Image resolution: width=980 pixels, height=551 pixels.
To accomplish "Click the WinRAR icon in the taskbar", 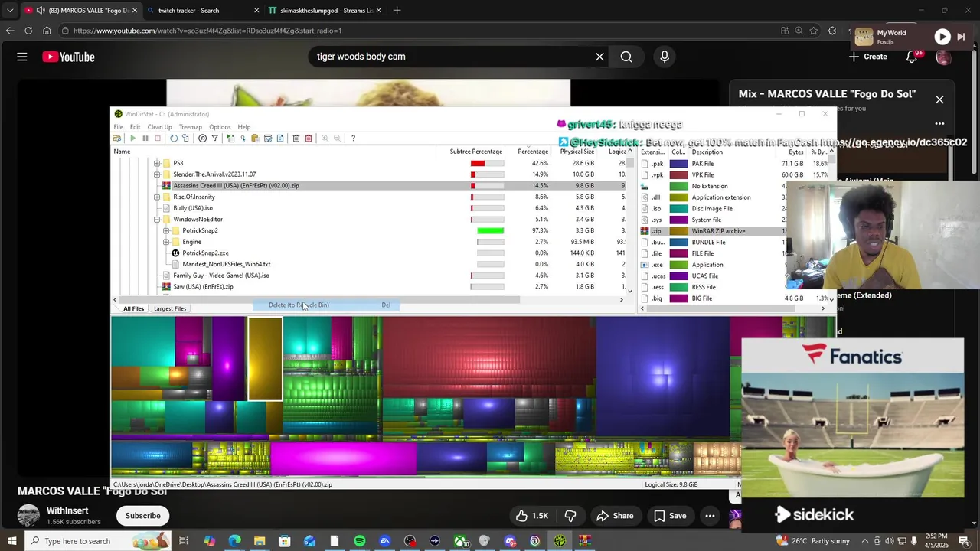I will (x=586, y=541).
